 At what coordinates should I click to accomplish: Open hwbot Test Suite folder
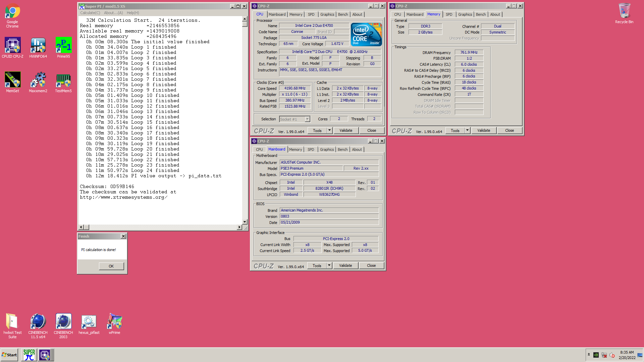pos(12,326)
